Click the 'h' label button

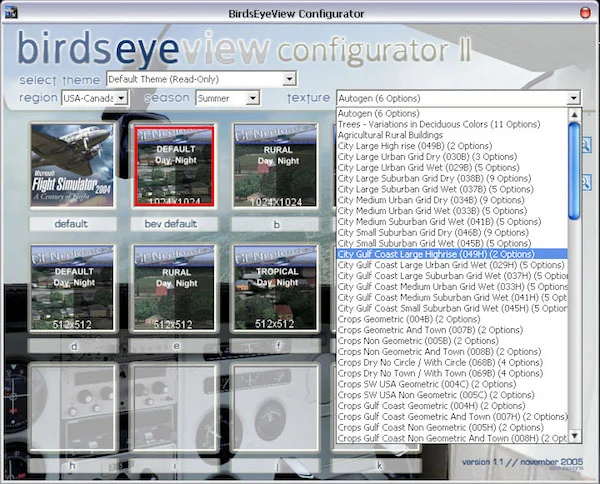tap(72, 466)
